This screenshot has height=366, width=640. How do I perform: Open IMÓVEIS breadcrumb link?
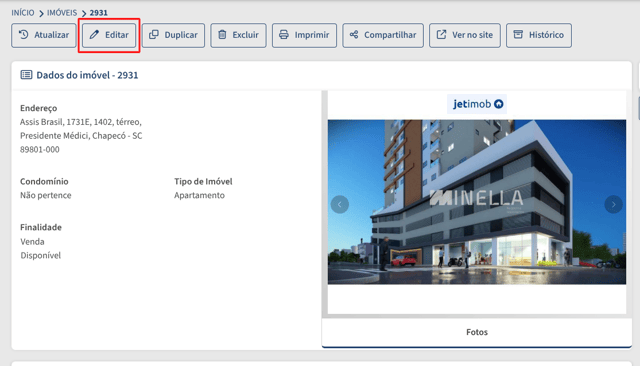pyautogui.click(x=62, y=13)
